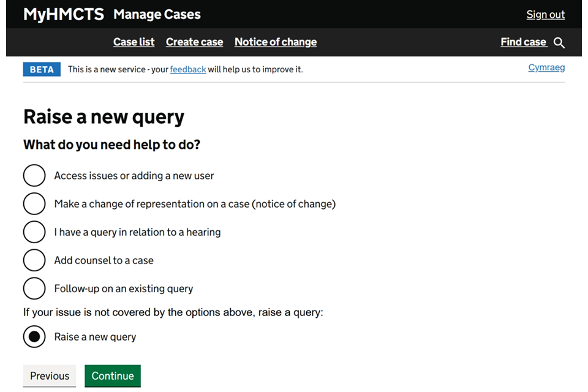Click the selected 'Raise a new query' radio
The height and width of the screenshot is (392, 588).
pyautogui.click(x=34, y=337)
